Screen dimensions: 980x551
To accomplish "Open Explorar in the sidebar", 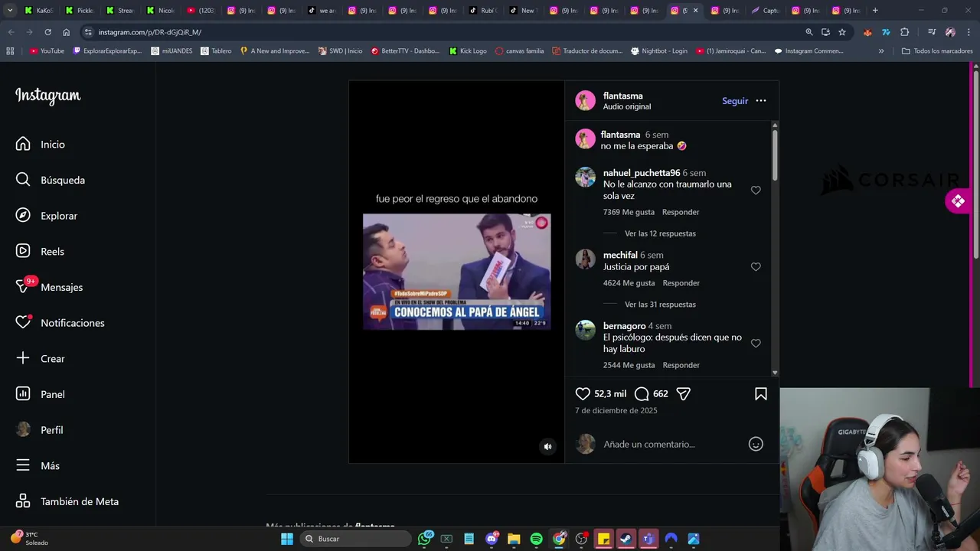I will 47,216.
